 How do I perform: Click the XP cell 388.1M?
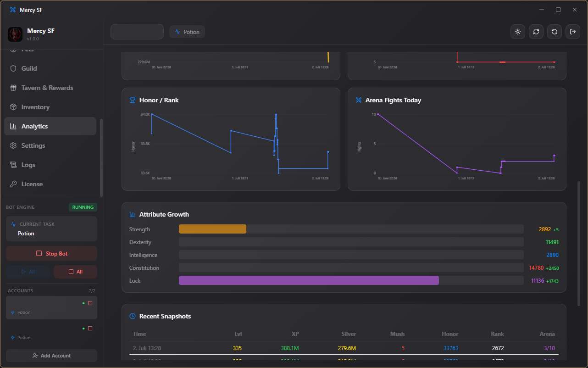point(290,348)
